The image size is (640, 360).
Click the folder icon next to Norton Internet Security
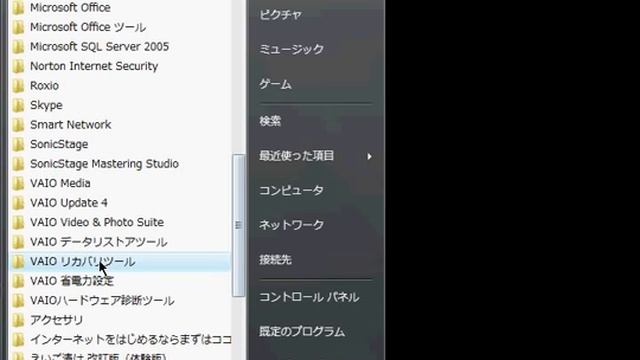pos(18,67)
